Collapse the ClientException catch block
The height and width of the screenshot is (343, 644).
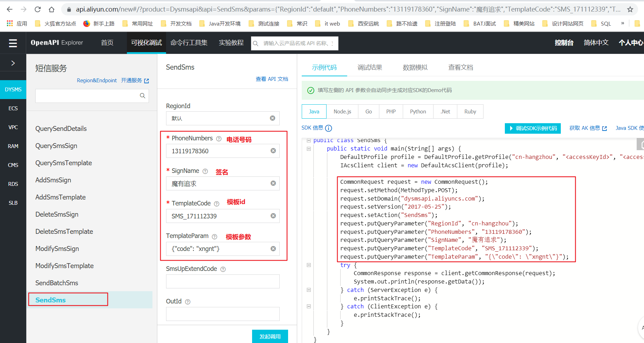point(309,306)
